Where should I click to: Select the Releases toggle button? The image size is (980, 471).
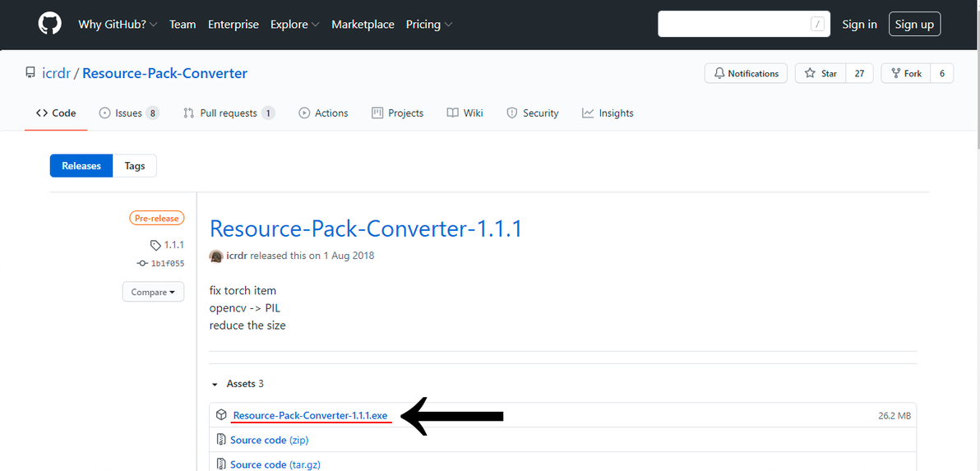pos(81,166)
